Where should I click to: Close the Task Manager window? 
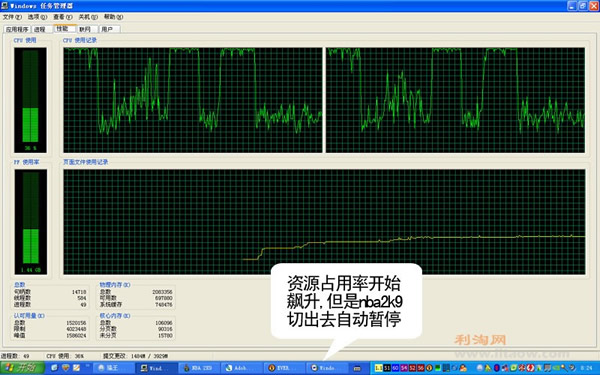point(593,6)
